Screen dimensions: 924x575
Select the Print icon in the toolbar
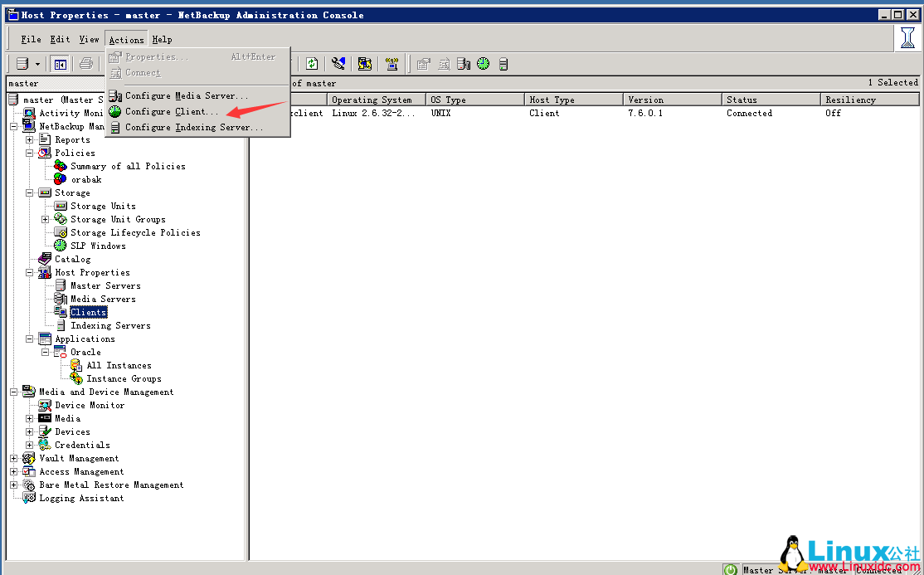(x=85, y=63)
